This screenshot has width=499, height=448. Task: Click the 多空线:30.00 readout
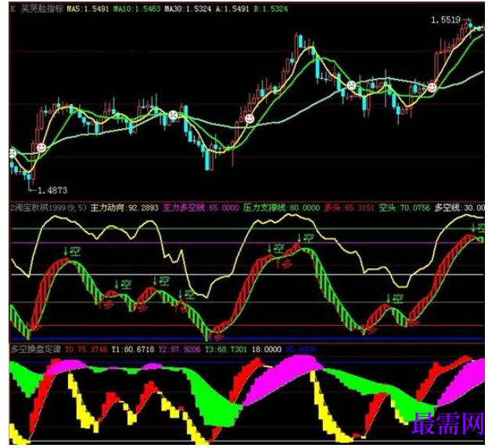tap(460, 208)
